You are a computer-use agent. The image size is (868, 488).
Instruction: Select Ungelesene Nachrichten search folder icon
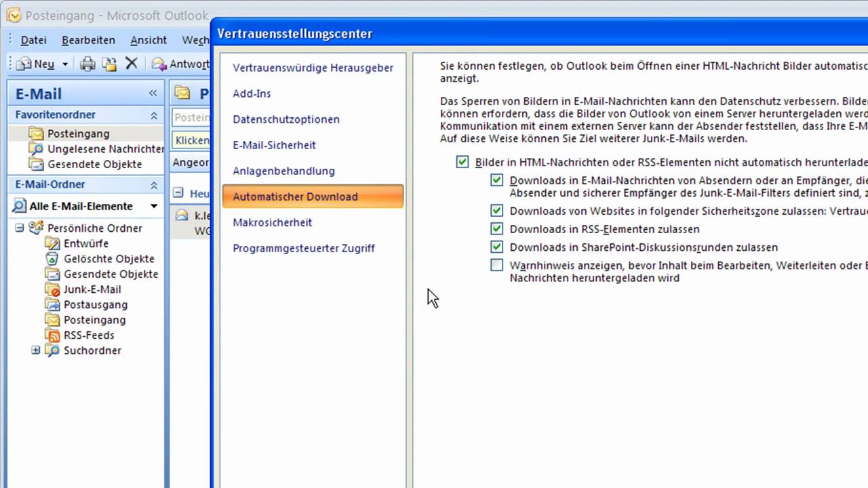coord(36,148)
